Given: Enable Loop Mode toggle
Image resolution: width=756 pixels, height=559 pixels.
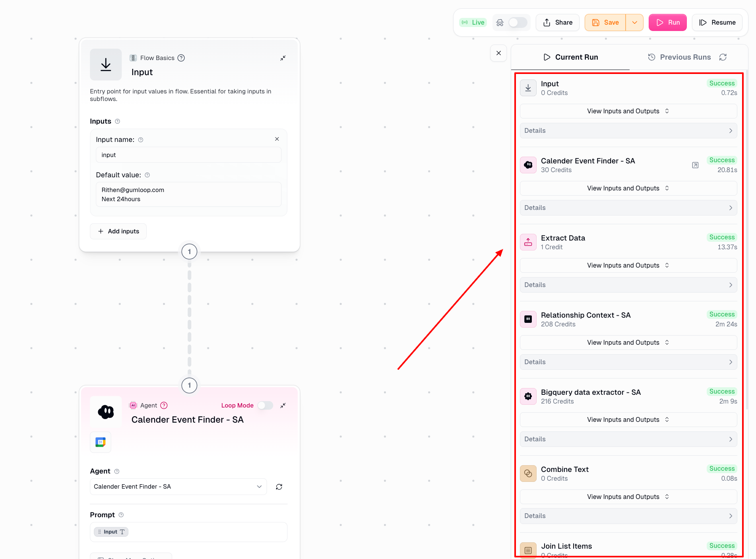Looking at the screenshot, I should point(265,406).
